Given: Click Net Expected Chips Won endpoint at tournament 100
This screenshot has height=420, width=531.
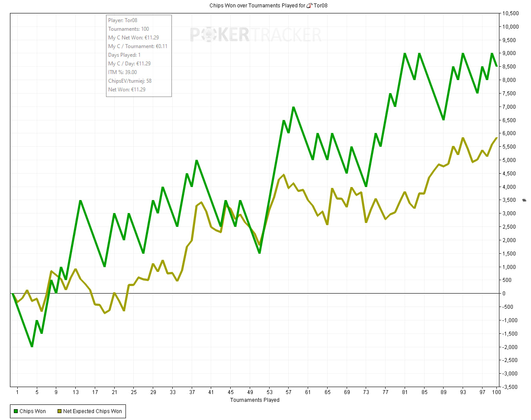Looking at the screenshot, I should coord(496,138).
